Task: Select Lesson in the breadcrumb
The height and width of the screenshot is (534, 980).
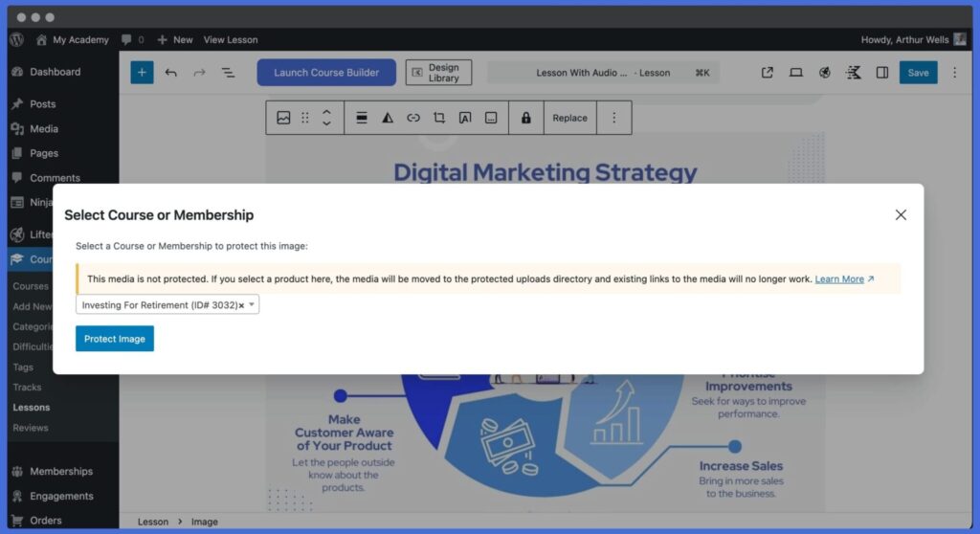Action: tap(152, 522)
